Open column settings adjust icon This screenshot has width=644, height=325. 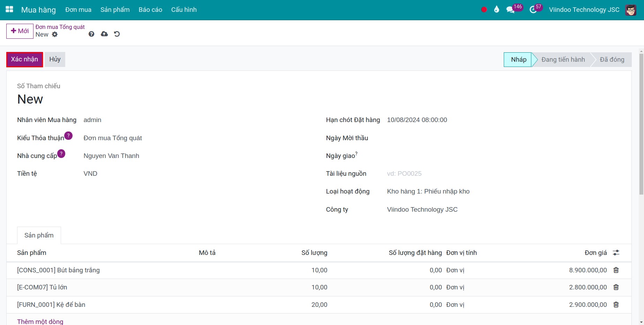coord(616,252)
